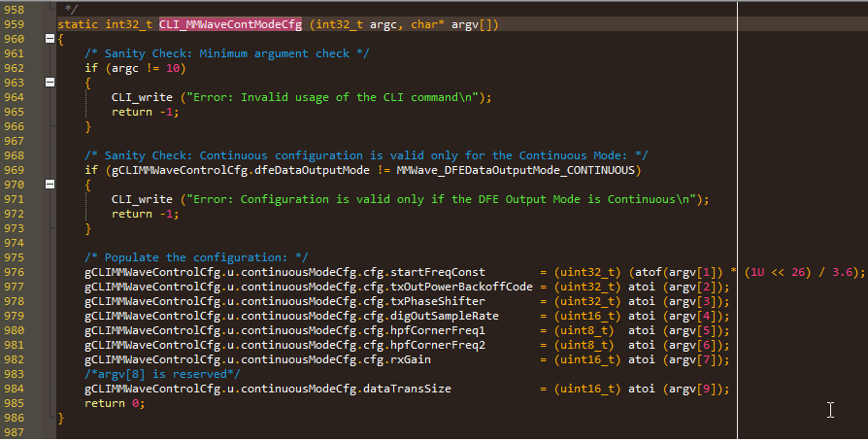Click the highlighted CLI_MMWaveContModeCfg function name
Screen dimensions: 868x441
(230, 24)
